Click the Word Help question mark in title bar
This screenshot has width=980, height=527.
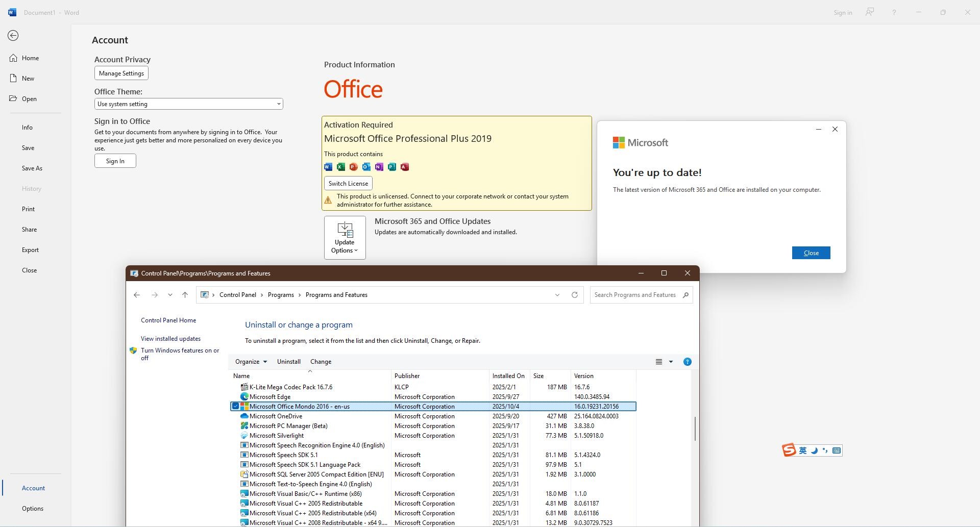point(894,12)
